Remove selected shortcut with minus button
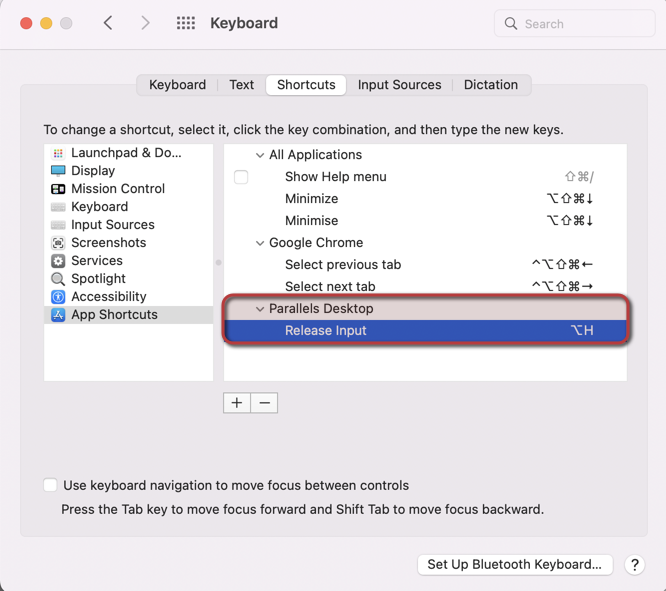This screenshot has width=666, height=591. [264, 403]
